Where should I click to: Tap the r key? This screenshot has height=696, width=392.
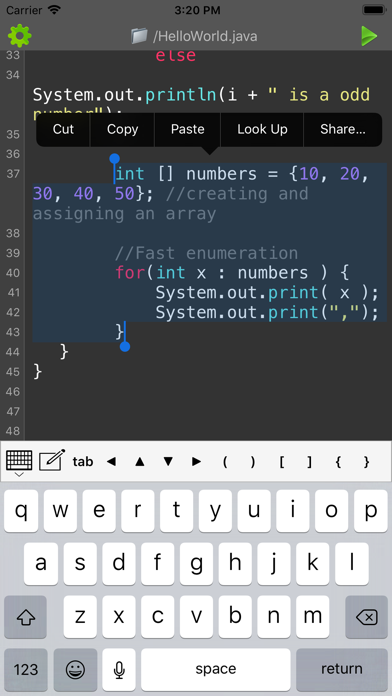coord(138,511)
